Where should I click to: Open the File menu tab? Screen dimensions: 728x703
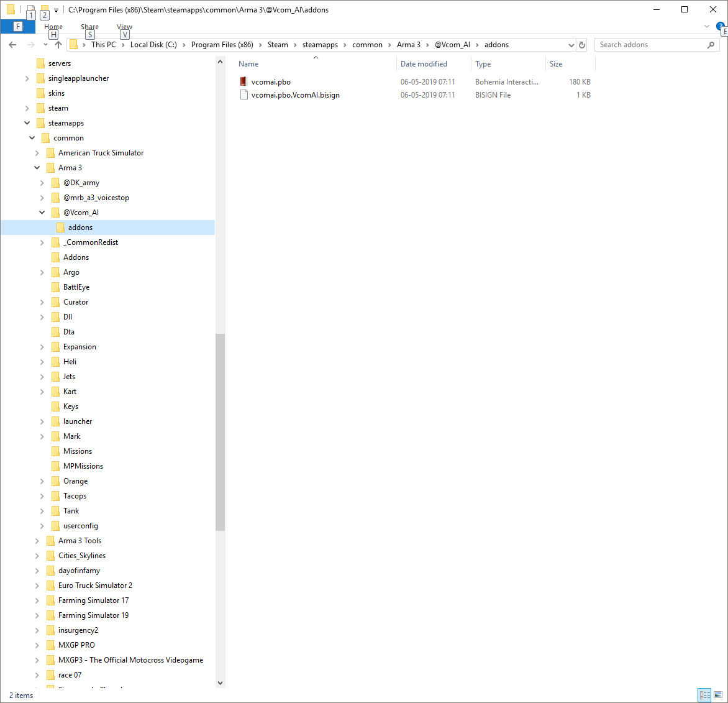pyautogui.click(x=17, y=27)
